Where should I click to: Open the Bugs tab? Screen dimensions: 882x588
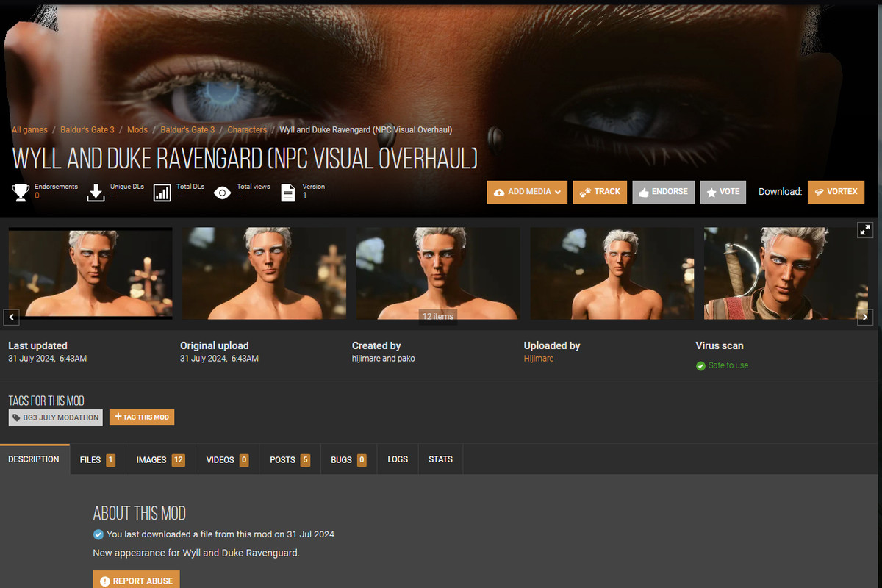click(348, 459)
